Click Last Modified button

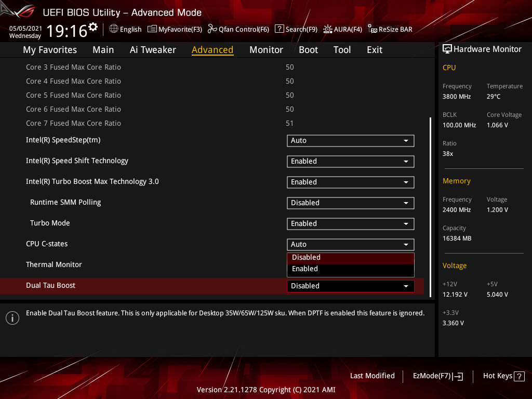pos(373,376)
